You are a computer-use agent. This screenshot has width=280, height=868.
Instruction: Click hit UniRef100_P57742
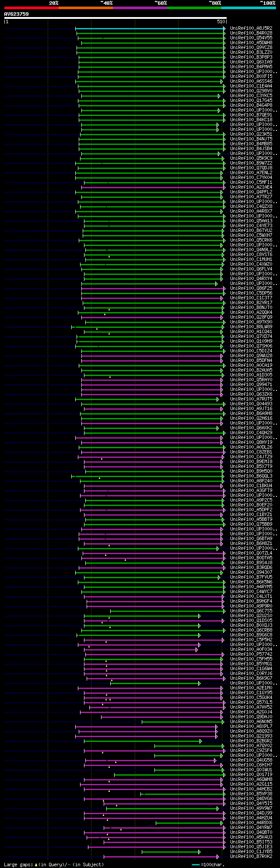click(x=252, y=654)
